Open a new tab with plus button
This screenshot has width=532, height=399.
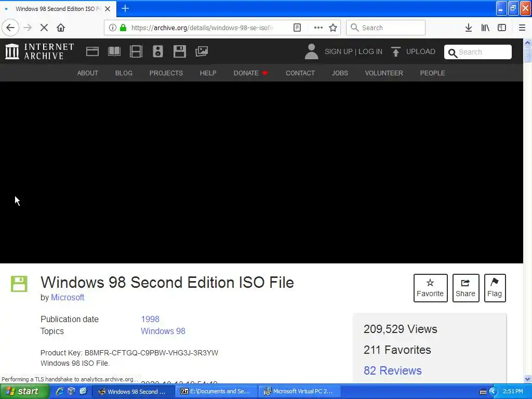(x=125, y=8)
